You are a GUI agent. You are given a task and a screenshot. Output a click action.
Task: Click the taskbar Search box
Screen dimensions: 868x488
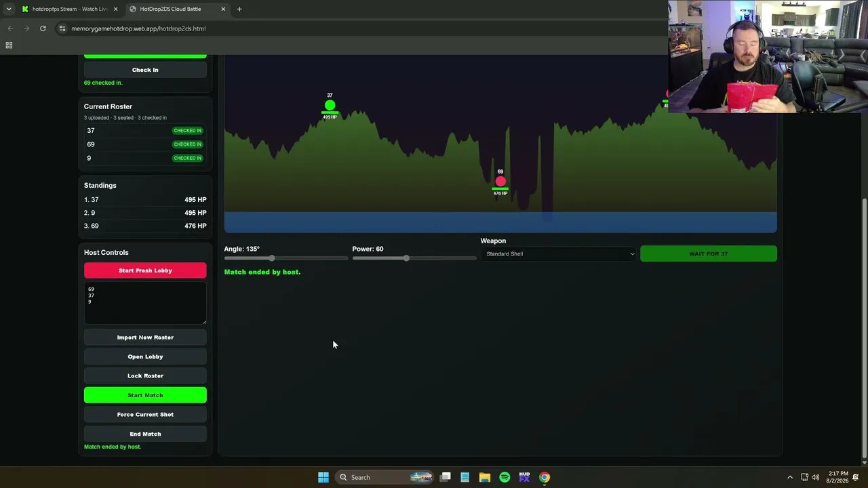385,477
